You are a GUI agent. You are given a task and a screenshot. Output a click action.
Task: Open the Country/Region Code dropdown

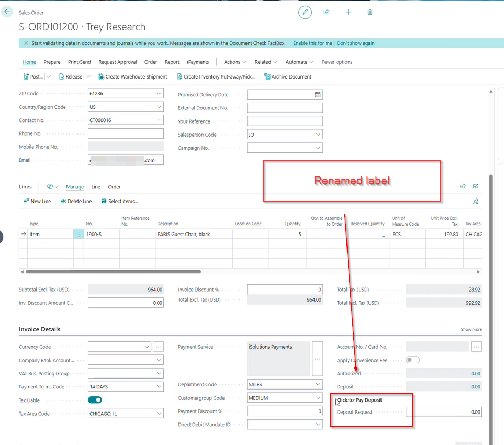click(x=160, y=107)
